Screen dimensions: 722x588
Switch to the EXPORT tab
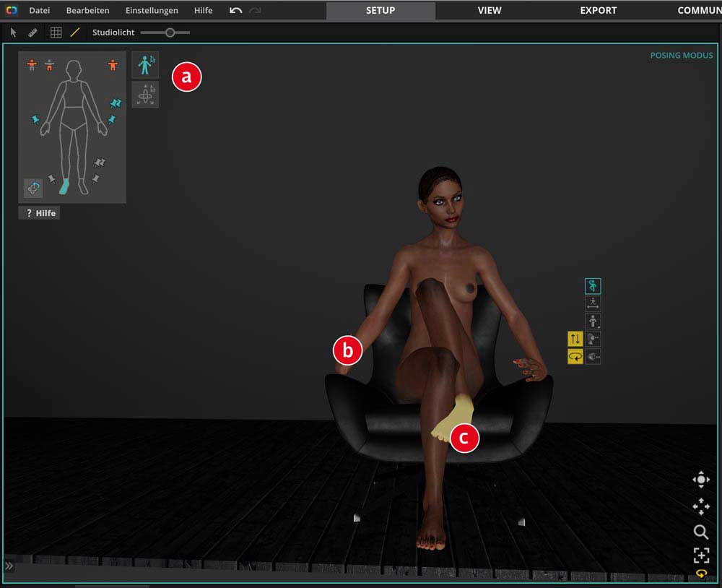tap(598, 10)
